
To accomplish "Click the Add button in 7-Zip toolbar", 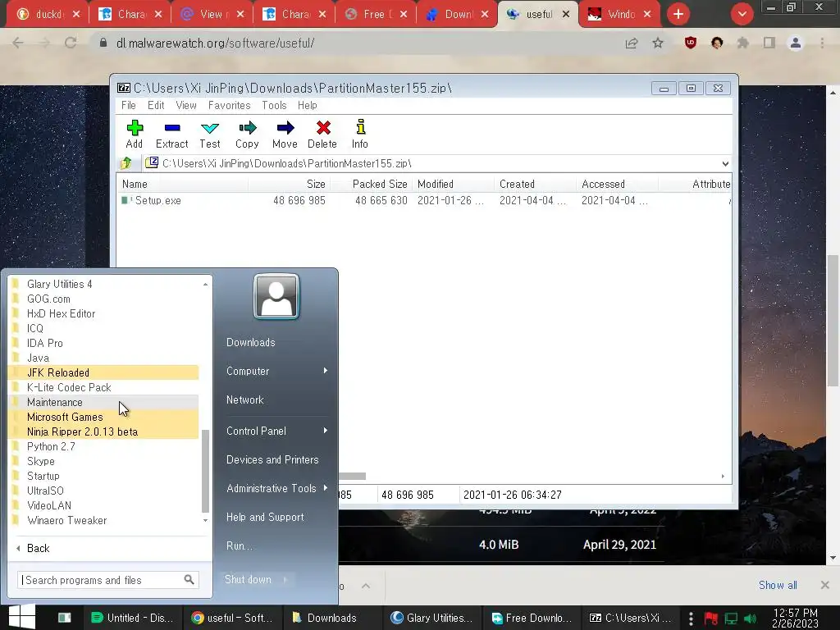I will point(134,134).
